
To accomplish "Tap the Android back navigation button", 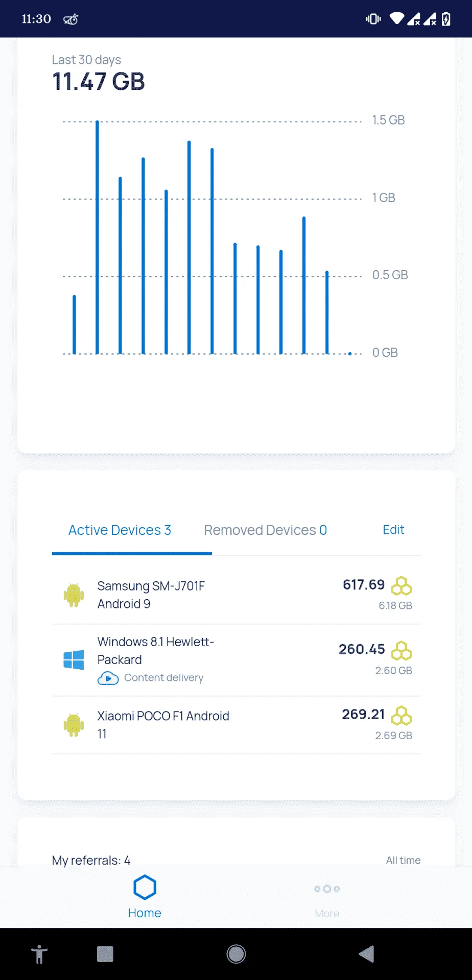I will point(366,954).
